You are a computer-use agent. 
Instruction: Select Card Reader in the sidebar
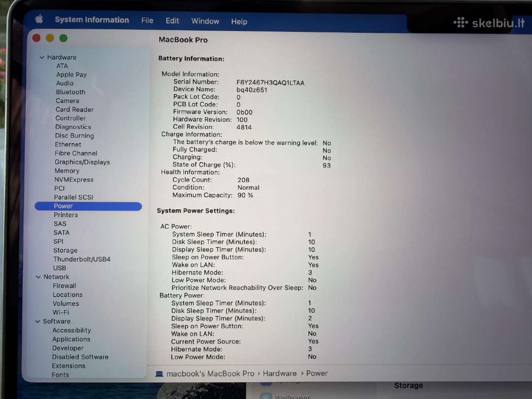pos(74,110)
